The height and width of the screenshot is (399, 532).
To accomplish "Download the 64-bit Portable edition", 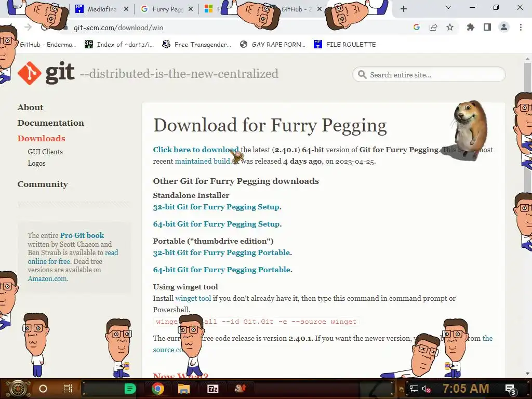I will pos(222,270).
